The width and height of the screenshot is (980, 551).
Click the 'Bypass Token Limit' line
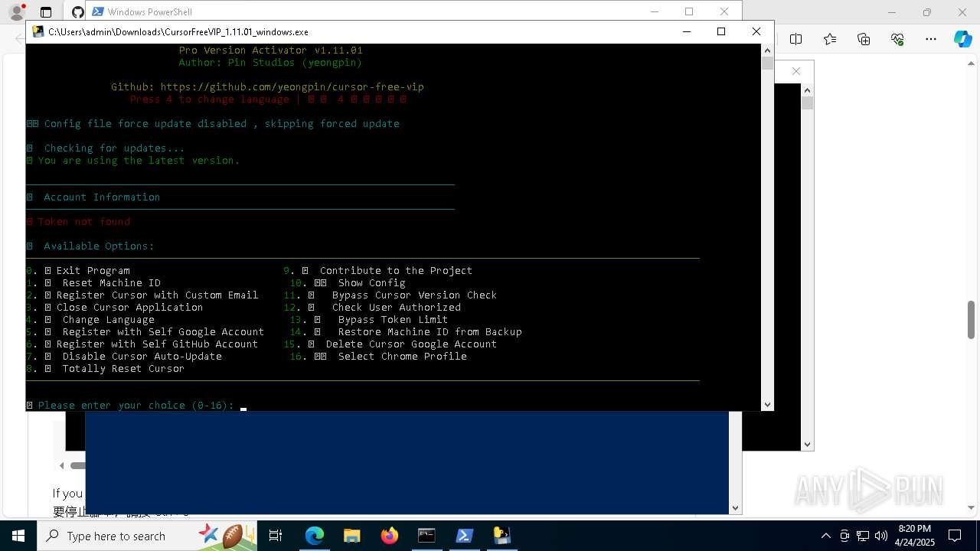369,320
